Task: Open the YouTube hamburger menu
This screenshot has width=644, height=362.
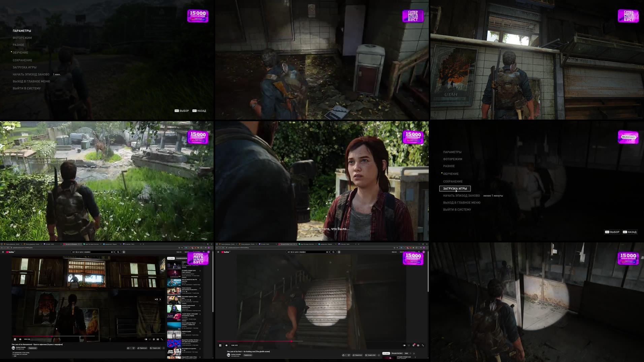Action: pos(218,252)
